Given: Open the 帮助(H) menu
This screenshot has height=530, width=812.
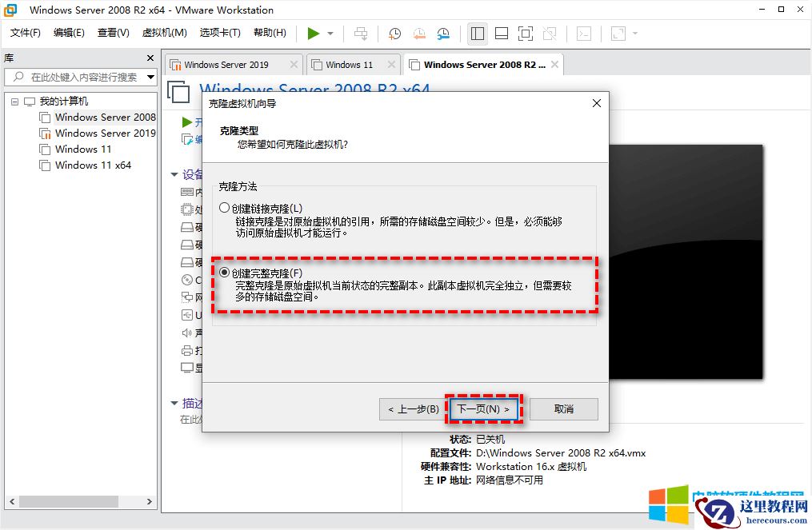Looking at the screenshot, I should 270,33.
